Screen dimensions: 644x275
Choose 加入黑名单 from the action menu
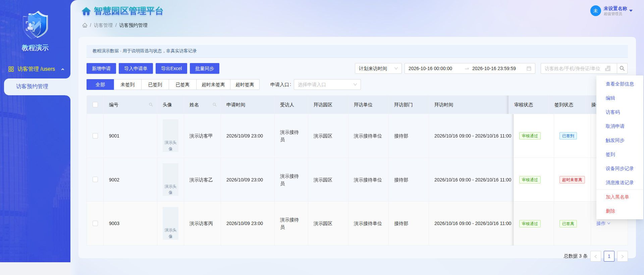click(x=620, y=197)
